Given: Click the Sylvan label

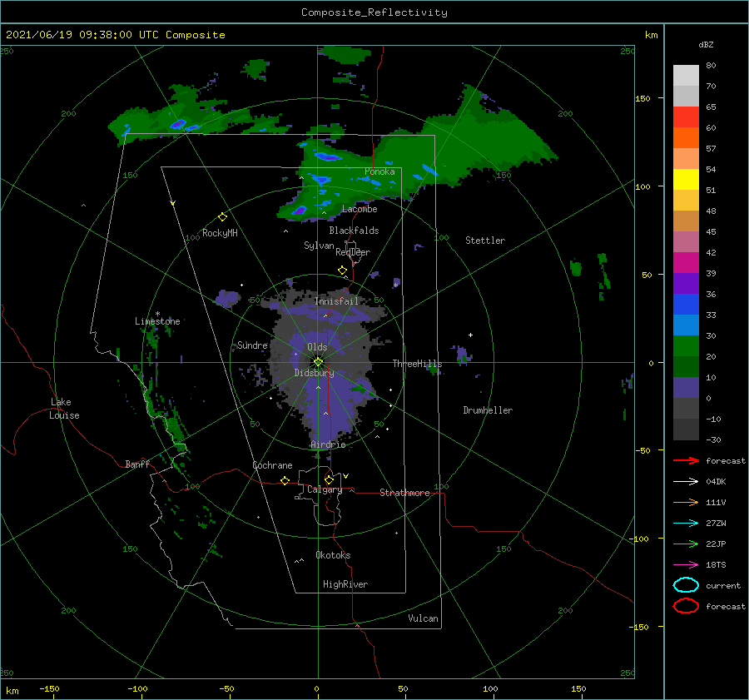Looking at the screenshot, I should [x=319, y=246].
